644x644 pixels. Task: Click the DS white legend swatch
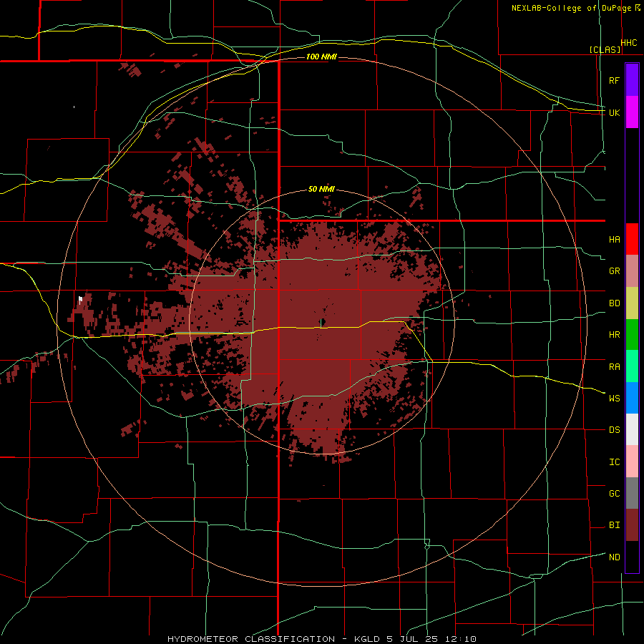click(x=632, y=429)
